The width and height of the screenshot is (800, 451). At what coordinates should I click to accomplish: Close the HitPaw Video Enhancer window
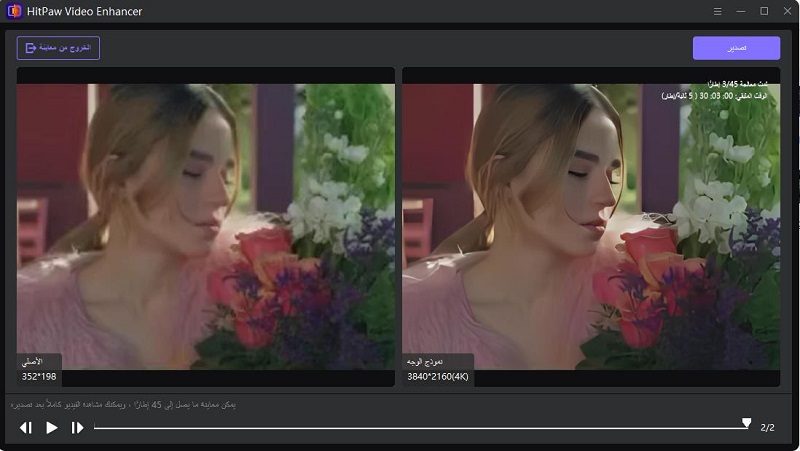[787, 11]
